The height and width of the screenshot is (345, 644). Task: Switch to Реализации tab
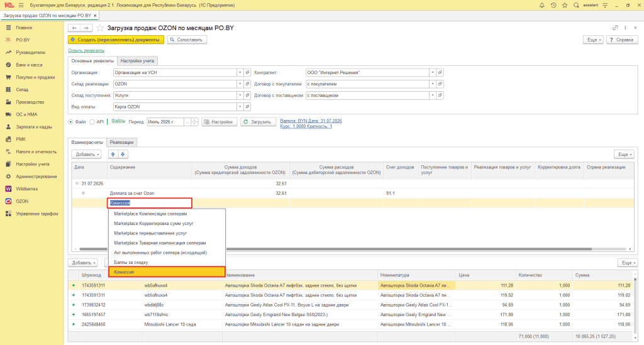point(121,143)
